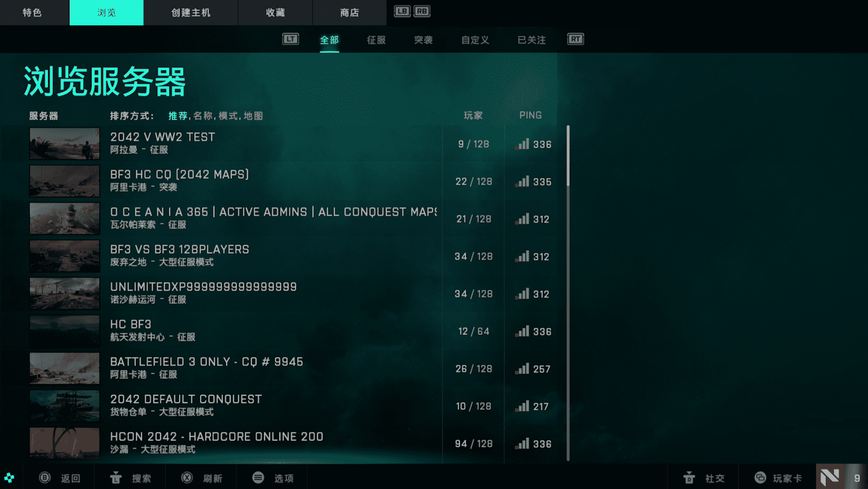
Task: Open 选项 options
Action: click(x=284, y=478)
